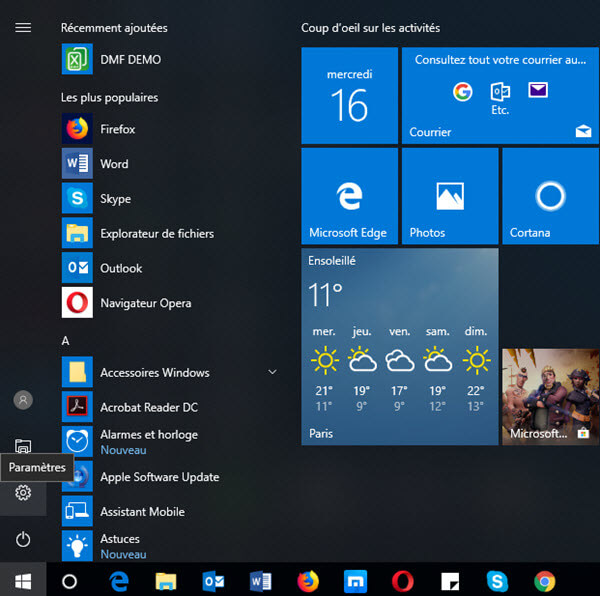Launch Acrobat Reader DC
Image resolution: width=600 pixels, height=596 pixels.
point(148,407)
